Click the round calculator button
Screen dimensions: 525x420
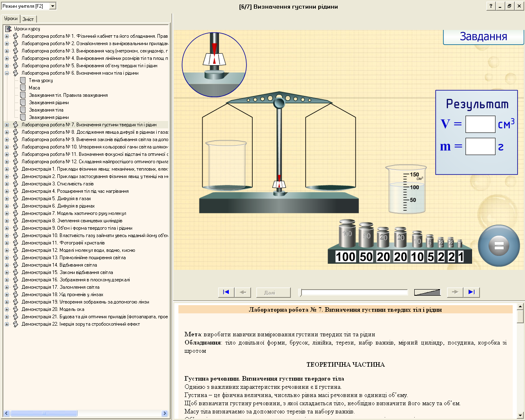[499, 246]
